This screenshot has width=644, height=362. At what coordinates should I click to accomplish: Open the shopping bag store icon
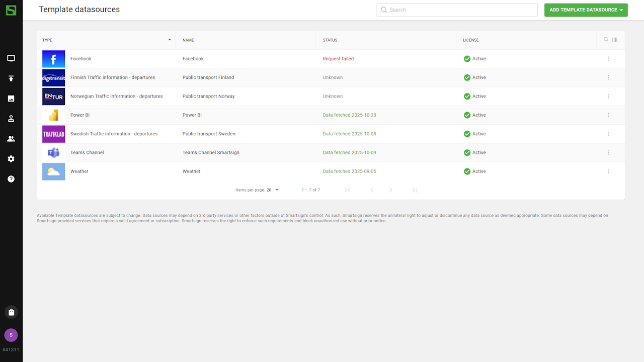point(11,312)
